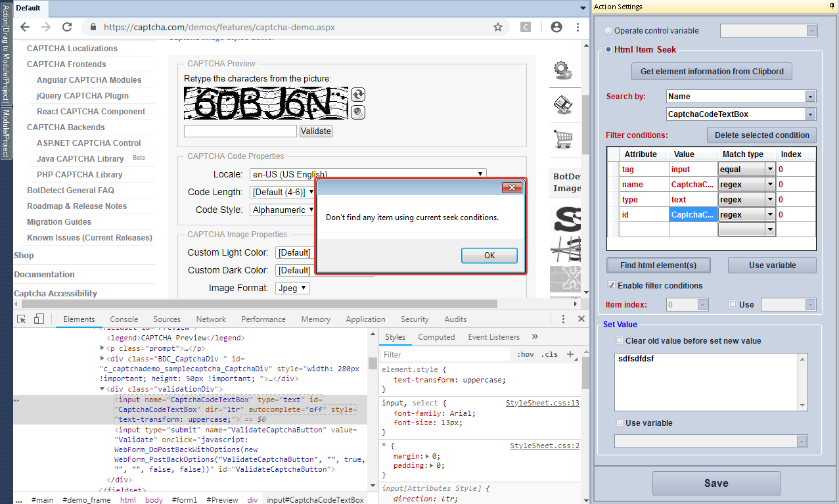This screenshot has width=839, height=504.
Task: Click the Find html element(s) button
Action: tap(660, 265)
